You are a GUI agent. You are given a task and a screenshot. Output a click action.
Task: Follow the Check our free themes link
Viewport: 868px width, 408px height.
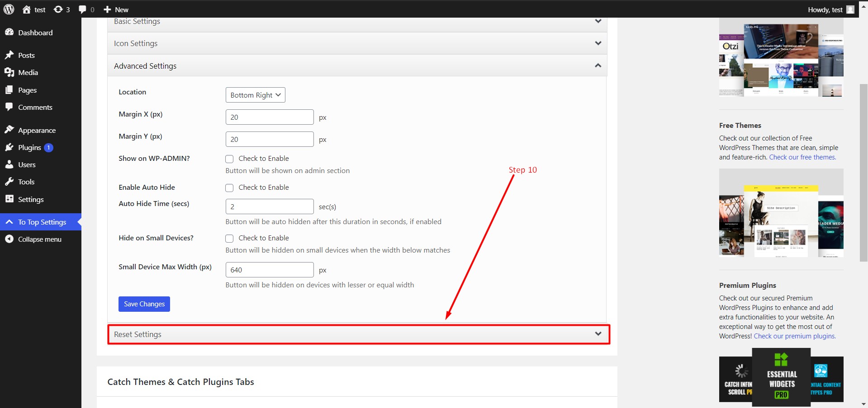(x=802, y=157)
